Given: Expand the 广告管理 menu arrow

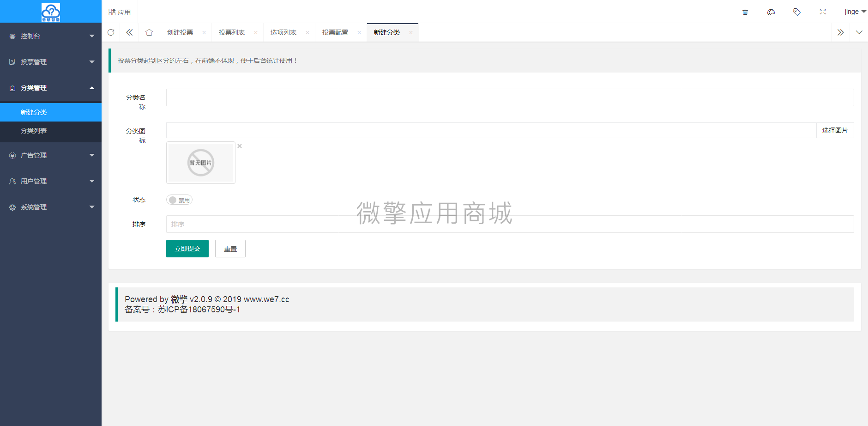Looking at the screenshot, I should click(x=92, y=155).
